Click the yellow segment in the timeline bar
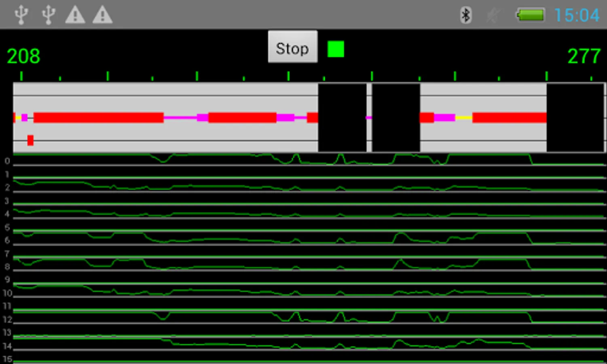This screenshot has height=364, width=607. 464,118
